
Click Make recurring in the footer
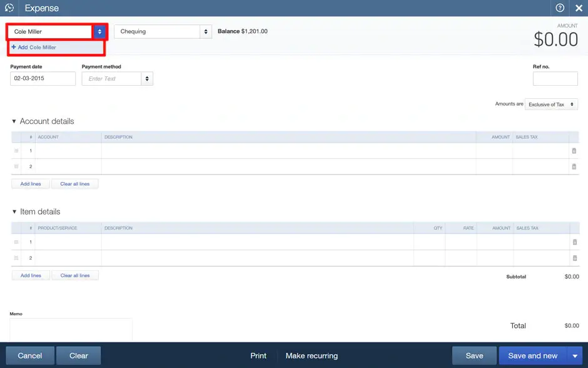312,355
